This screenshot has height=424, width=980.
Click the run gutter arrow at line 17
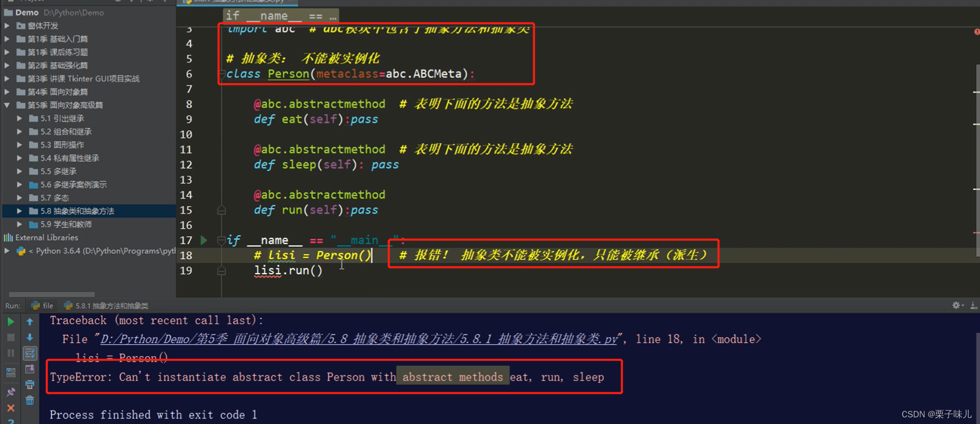pos(204,240)
